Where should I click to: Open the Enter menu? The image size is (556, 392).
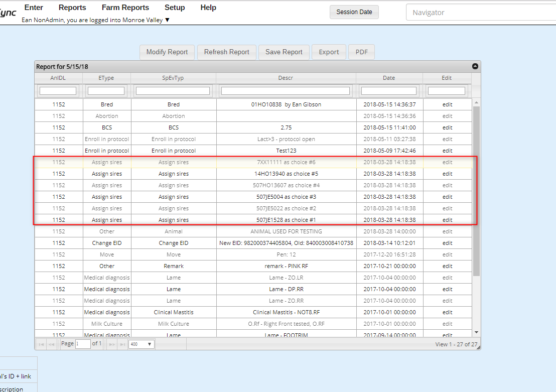click(34, 8)
